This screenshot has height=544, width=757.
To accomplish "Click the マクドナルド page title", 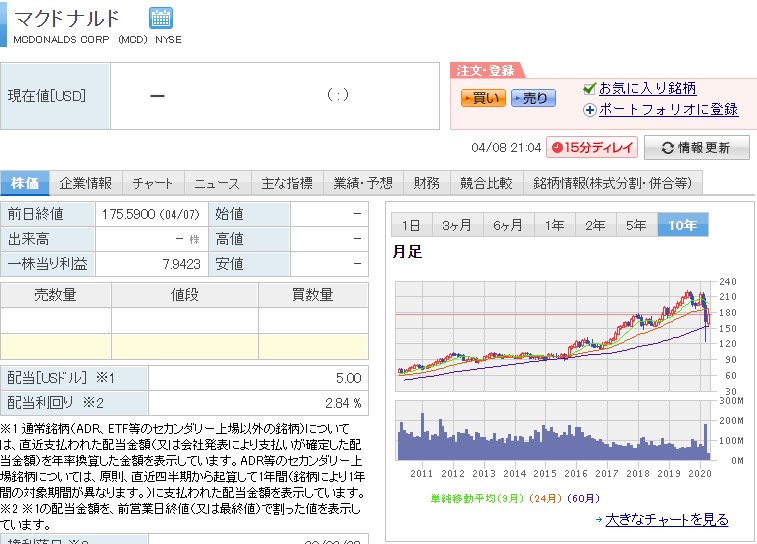I will (x=67, y=18).
